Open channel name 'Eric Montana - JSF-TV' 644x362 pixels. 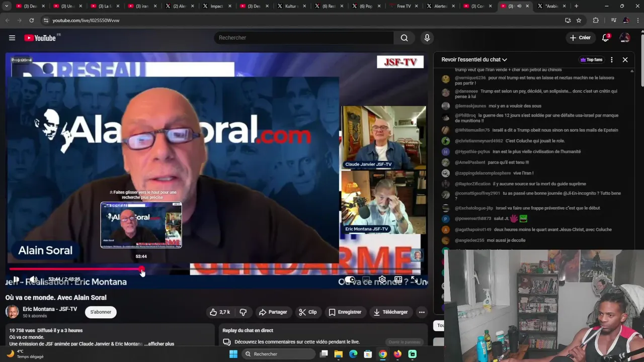(50, 309)
